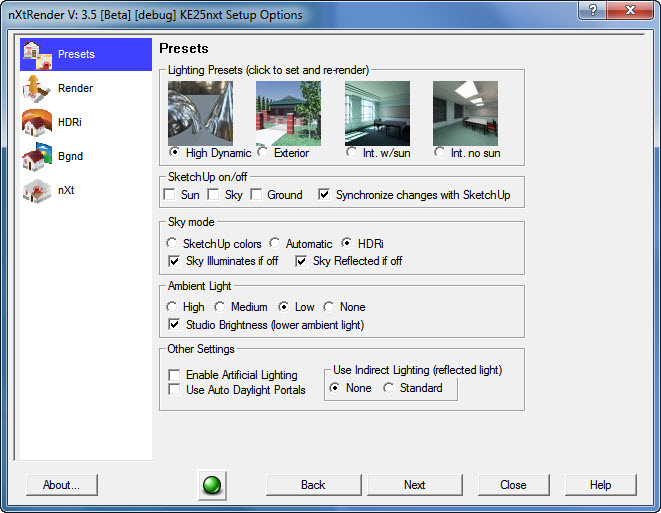This screenshot has width=661, height=513.
Task: Toggle Sky Illuminates if off checkbox
Action: [174, 261]
